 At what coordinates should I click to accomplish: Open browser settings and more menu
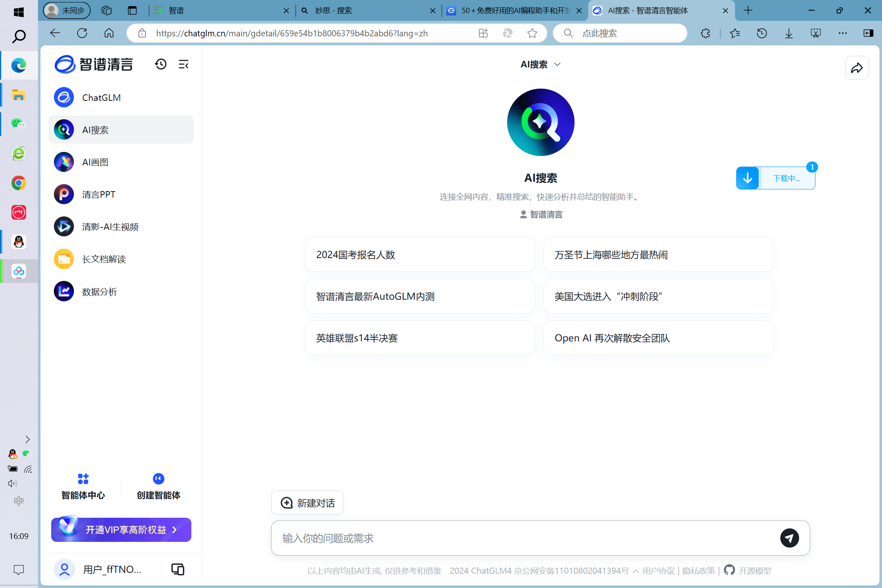tap(843, 33)
